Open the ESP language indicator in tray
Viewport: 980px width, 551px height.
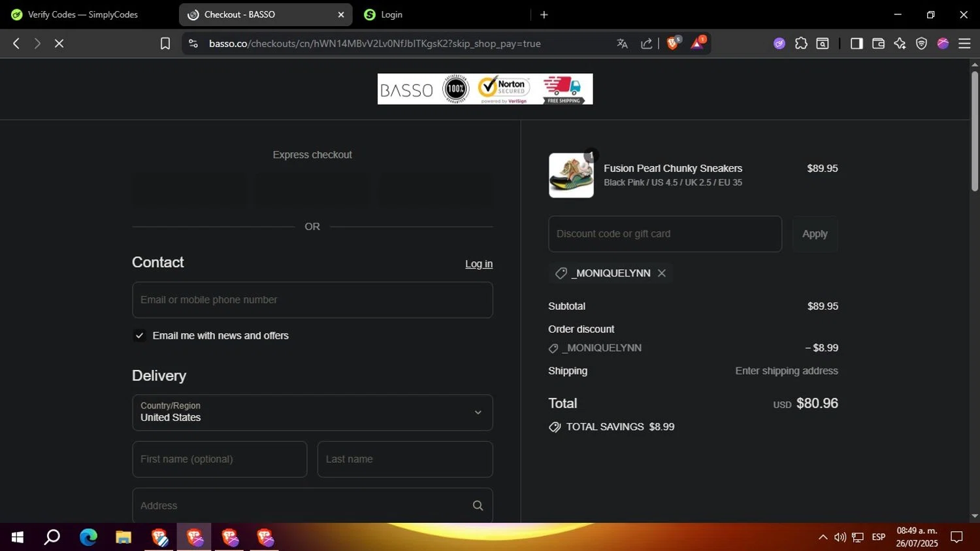coord(879,537)
